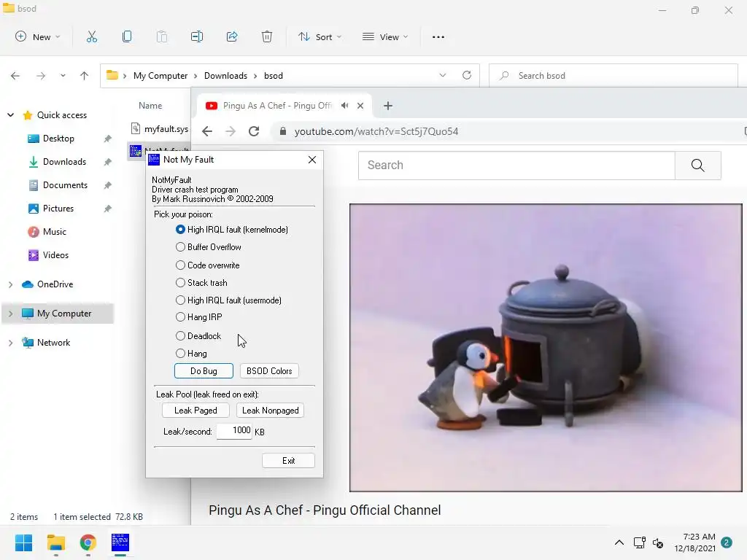This screenshot has width=747, height=560.
Task: Click the NotMyFault taskbar icon
Action: click(x=120, y=542)
